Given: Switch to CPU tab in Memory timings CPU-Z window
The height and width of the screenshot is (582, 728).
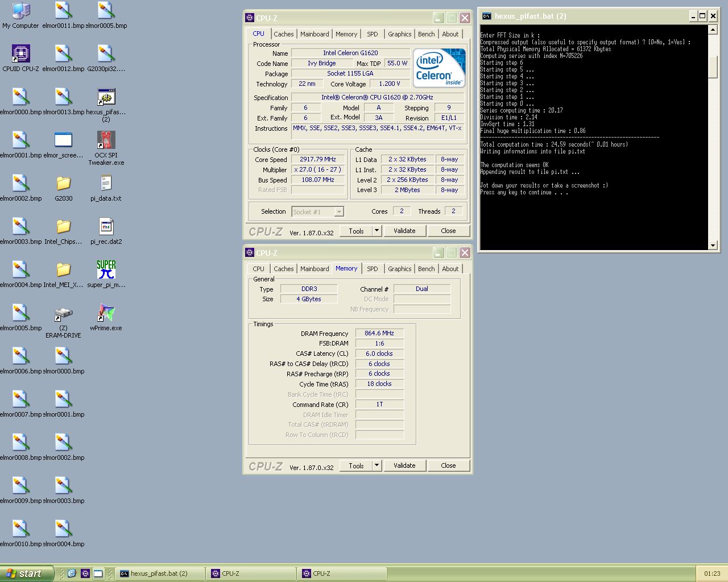Looking at the screenshot, I should [x=259, y=269].
